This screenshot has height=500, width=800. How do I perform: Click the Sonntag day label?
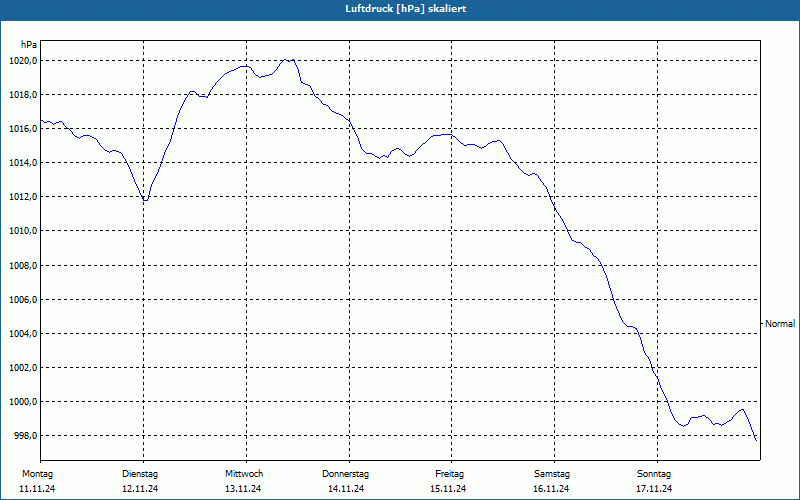click(x=654, y=474)
